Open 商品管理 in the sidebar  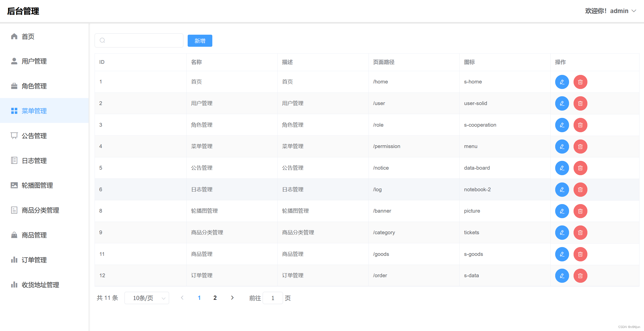point(44,235)
